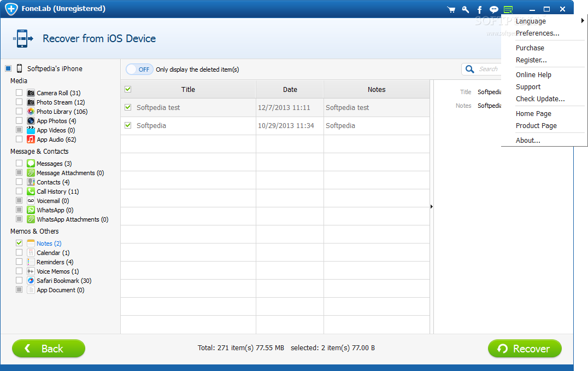Choose Purchase in the dropdown menu
588x371 pixels.
(x=530, y=48)
